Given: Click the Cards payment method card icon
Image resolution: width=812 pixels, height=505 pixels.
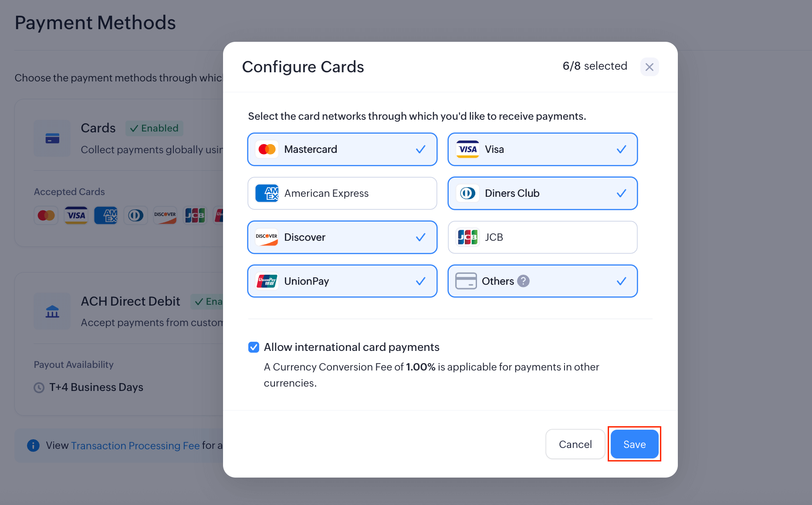Looking at the screenshot, I should pyautogui.click(x=52, y=138).
